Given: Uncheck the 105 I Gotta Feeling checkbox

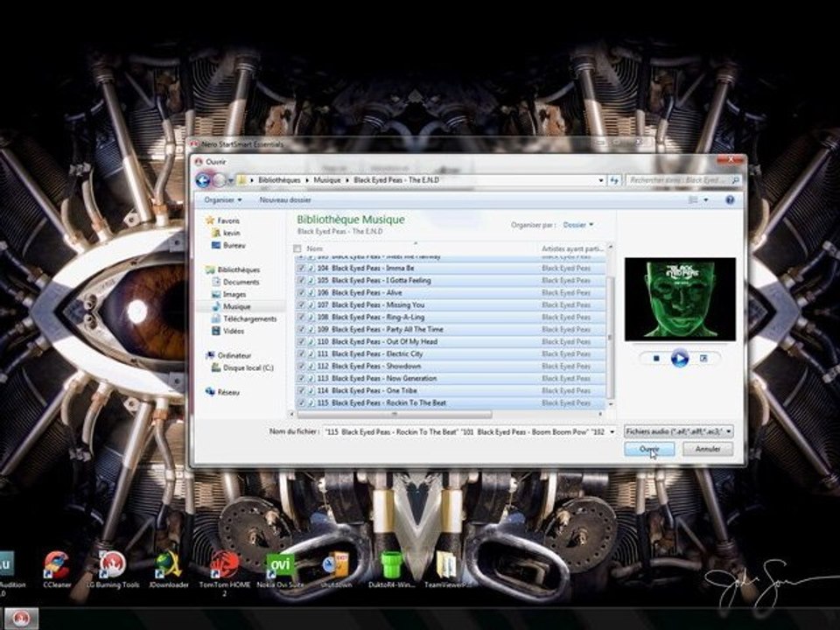Looking at the screenshot, I should coord(301,281).
